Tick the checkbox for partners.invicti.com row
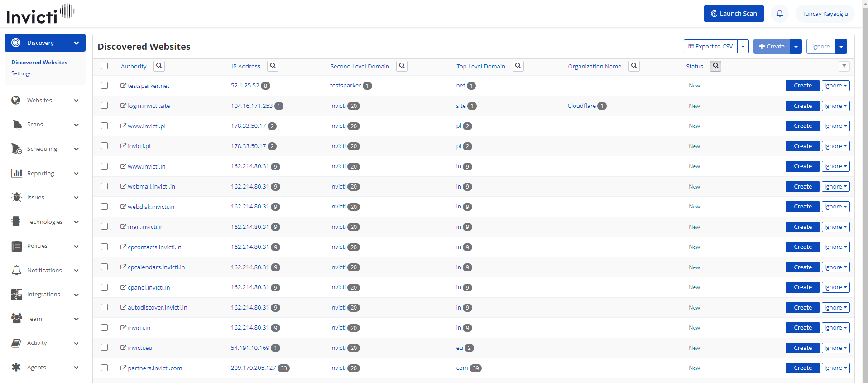The height and width of the screenshot is (383, 868). [105, 368]
